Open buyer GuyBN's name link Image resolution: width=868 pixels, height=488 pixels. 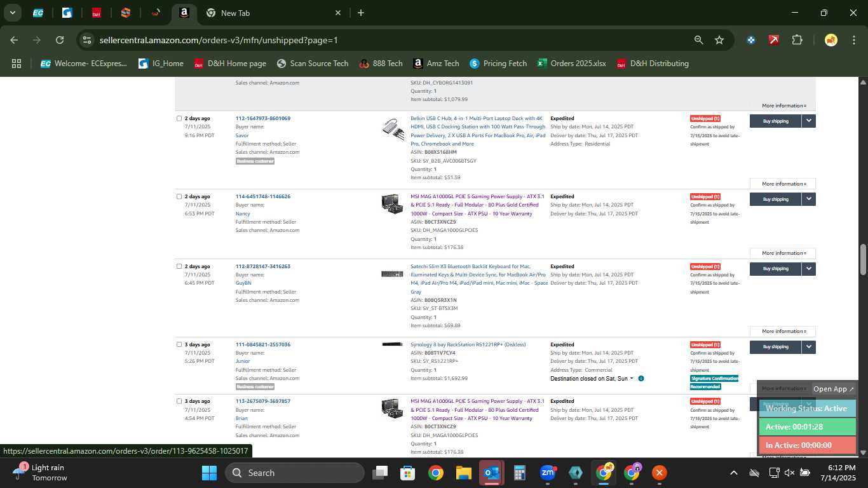point(243,283)
